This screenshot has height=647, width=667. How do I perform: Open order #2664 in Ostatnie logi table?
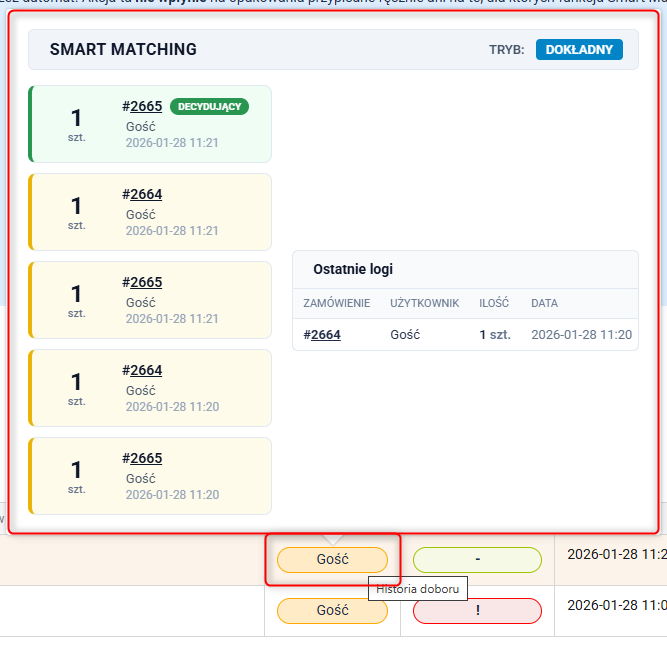pyautogui.click(x=326, y=335)
